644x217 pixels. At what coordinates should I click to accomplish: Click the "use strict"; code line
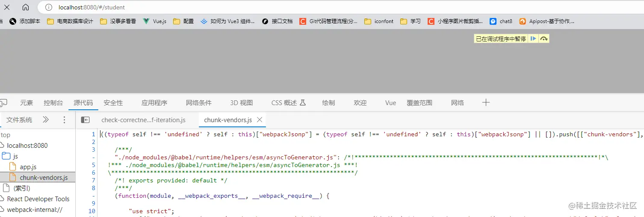pos(152,211)
